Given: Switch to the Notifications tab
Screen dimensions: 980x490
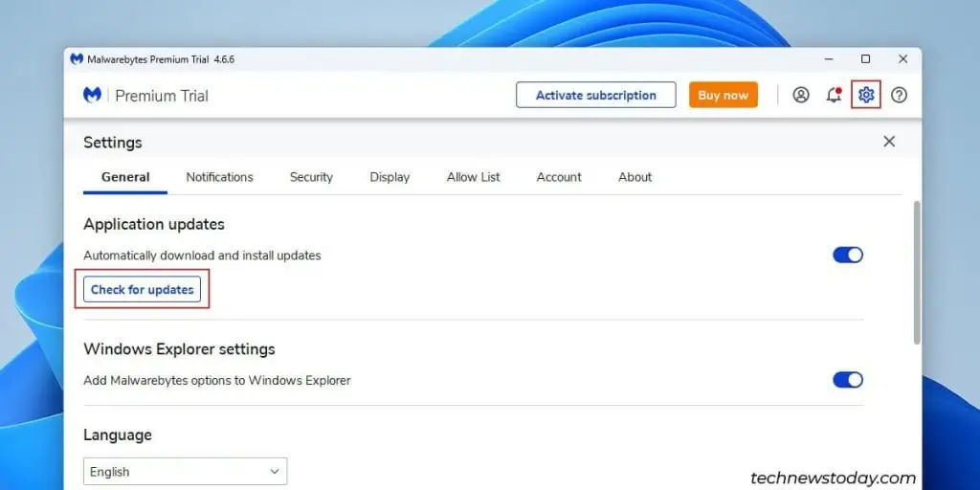Looking at the screenshot, I should [x=219, y=177].
